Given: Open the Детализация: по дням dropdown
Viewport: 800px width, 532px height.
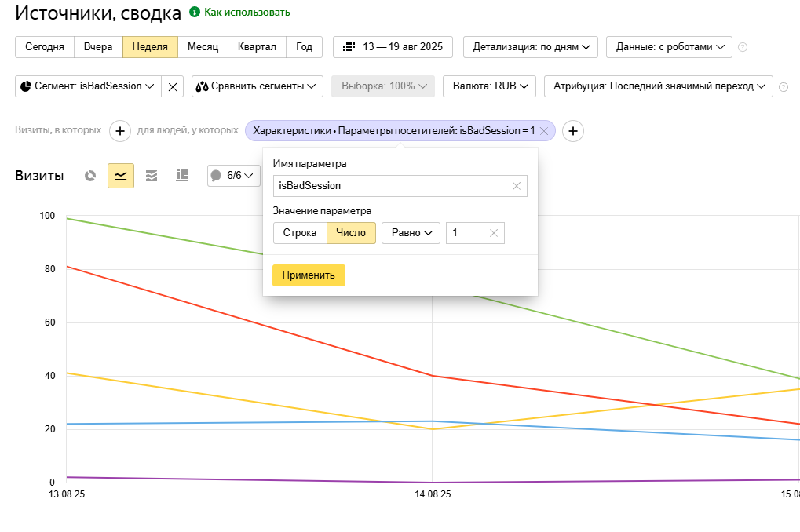Looking at the screenshot, I should click(531, 47).
